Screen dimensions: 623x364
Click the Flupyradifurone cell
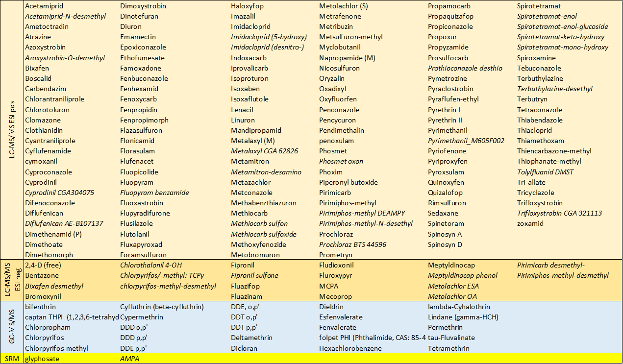click(145, 213)
